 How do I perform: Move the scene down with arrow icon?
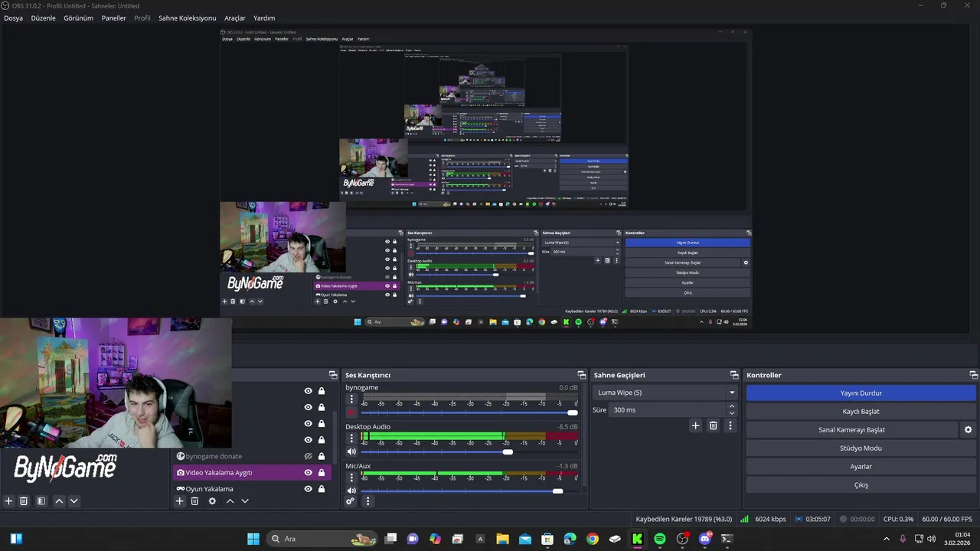(x=74, y=501)
